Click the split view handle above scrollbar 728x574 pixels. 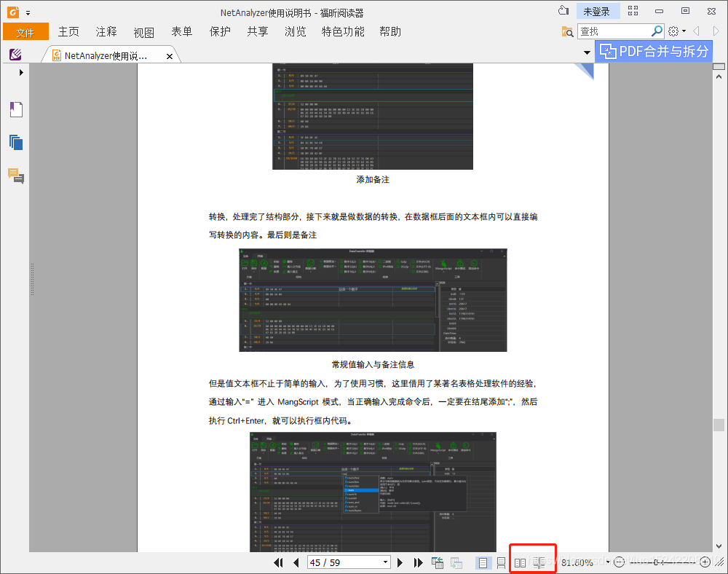[719, 66]
